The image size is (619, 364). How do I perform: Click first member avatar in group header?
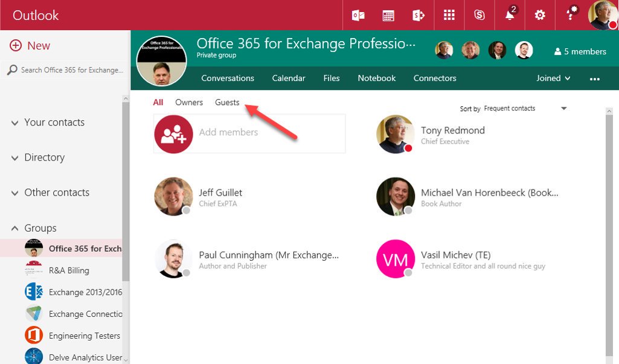[x=444, y=51]
